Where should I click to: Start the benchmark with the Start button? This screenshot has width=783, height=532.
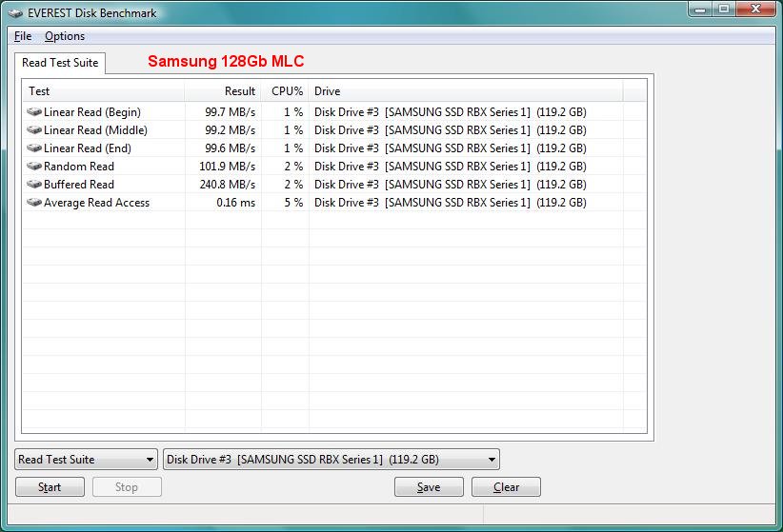pyautogui.click(x=50, y=487)
